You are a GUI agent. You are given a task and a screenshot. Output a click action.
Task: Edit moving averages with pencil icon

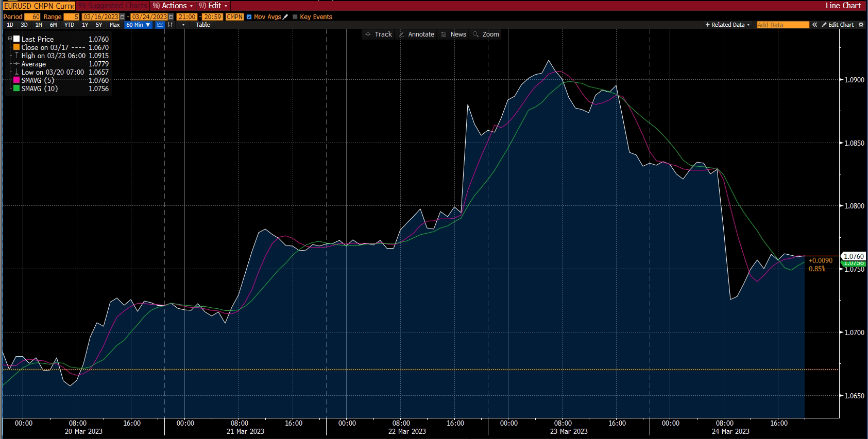pos(285,17)
